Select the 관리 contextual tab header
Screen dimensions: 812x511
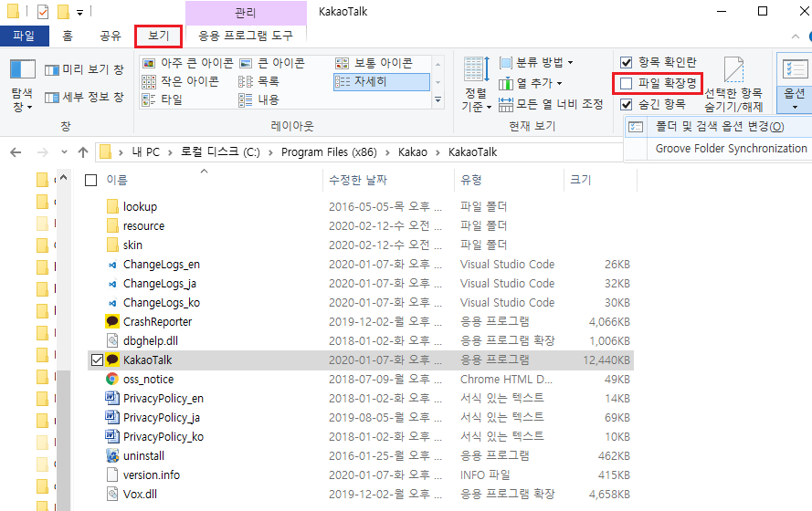click(246, 13)
